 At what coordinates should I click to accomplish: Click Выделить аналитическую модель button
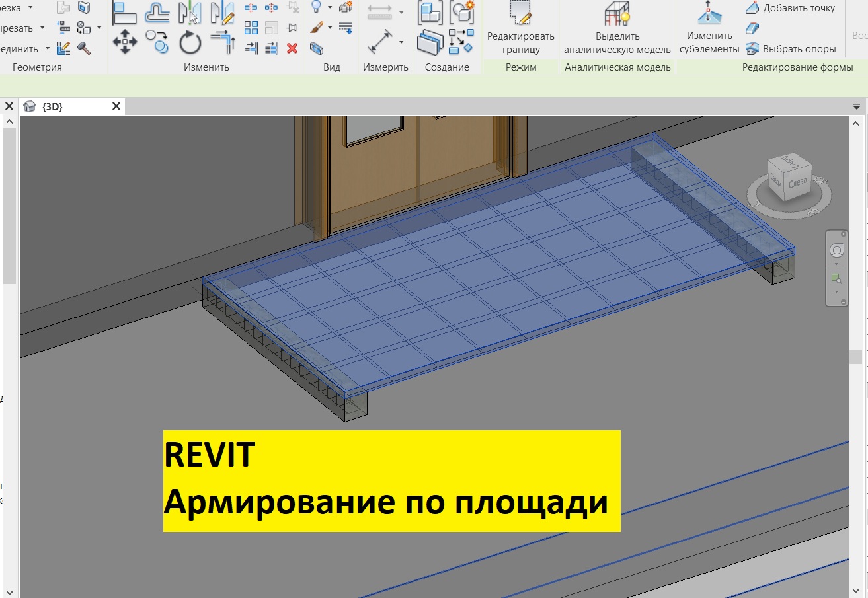tap(617, 28)
